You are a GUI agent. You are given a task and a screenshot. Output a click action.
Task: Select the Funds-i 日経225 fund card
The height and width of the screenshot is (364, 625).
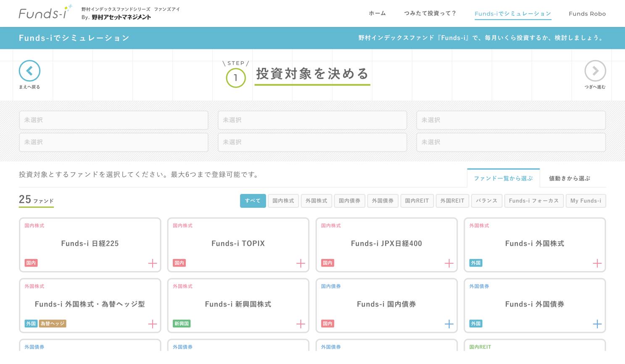[90, 245]
